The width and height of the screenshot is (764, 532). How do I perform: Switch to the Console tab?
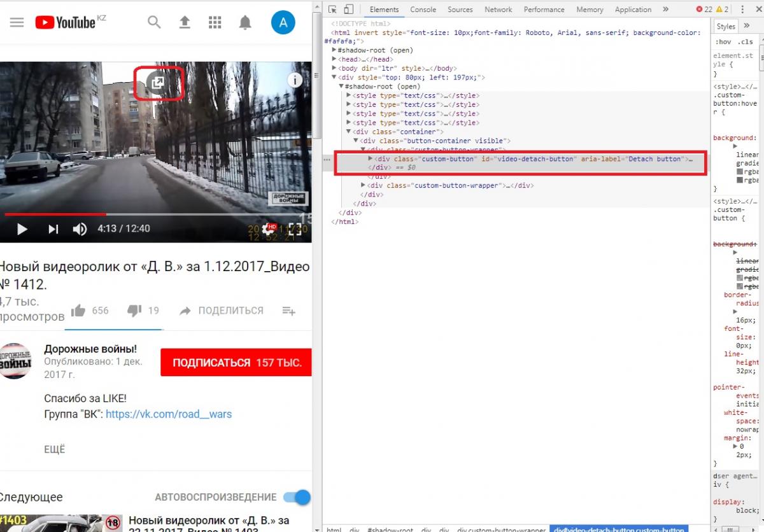423,10
